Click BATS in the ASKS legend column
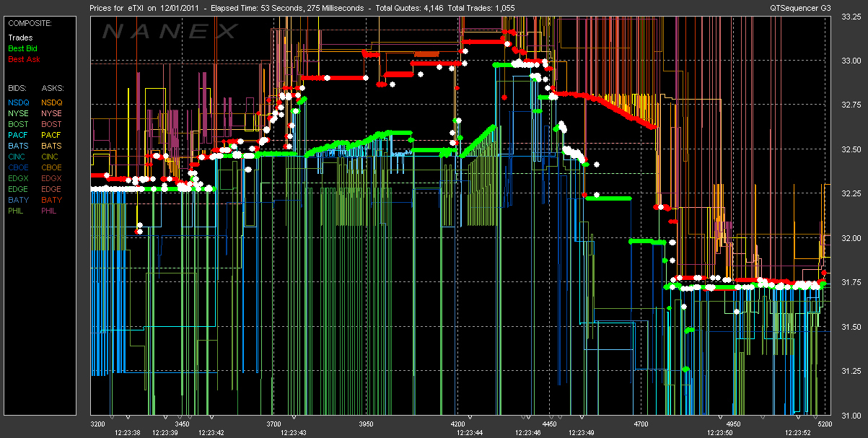 click(x=51, y=146)
